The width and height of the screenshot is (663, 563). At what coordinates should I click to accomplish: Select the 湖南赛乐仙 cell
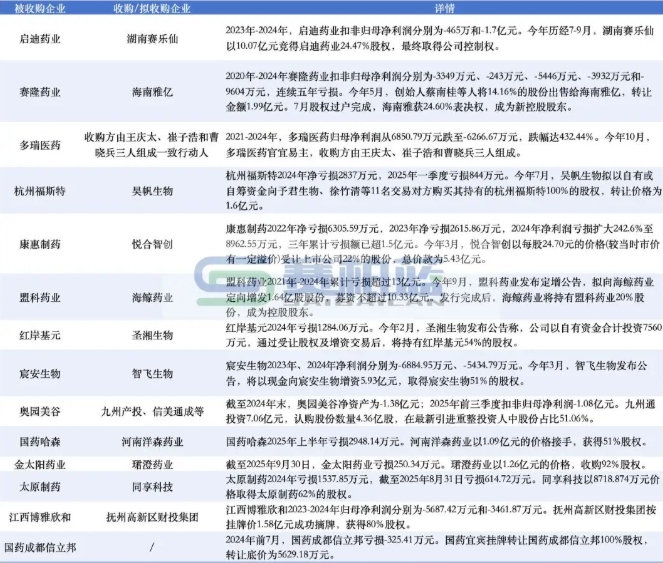coord(152,39)
